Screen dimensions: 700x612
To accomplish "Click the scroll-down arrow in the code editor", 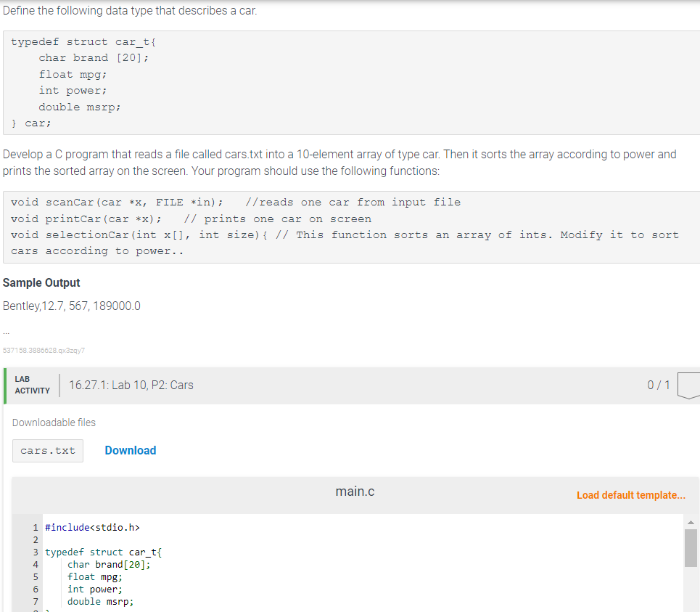I will tap(691, 608).
